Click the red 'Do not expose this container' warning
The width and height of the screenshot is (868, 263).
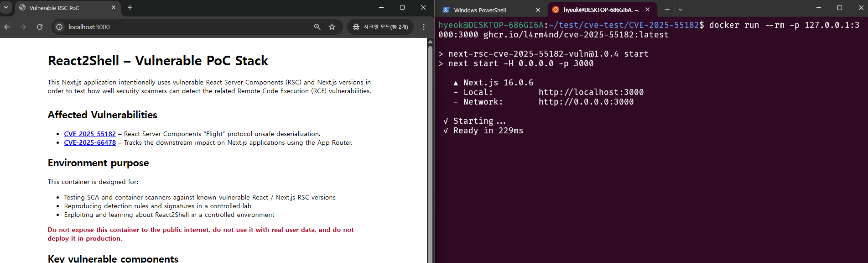tap(201, 234)
